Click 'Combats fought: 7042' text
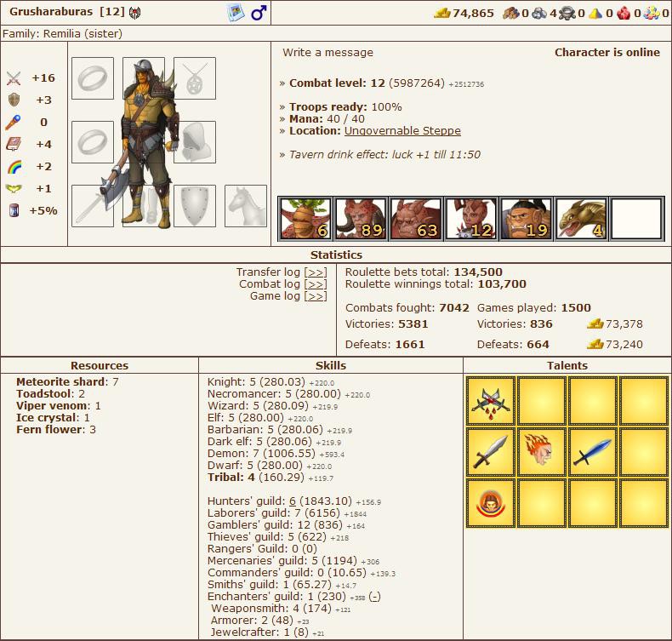Viewport: 672px width, 641px height. click(407, 308)
